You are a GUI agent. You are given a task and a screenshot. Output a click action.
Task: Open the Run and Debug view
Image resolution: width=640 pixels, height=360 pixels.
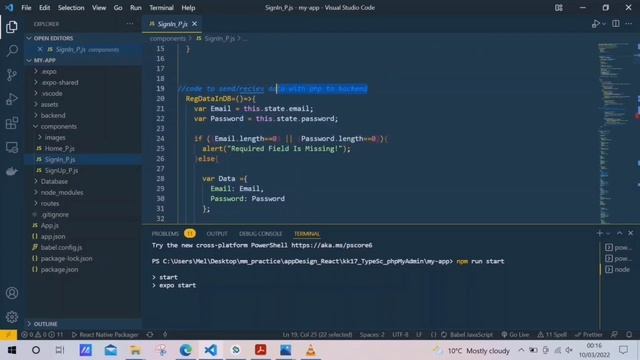coord(12,99)
